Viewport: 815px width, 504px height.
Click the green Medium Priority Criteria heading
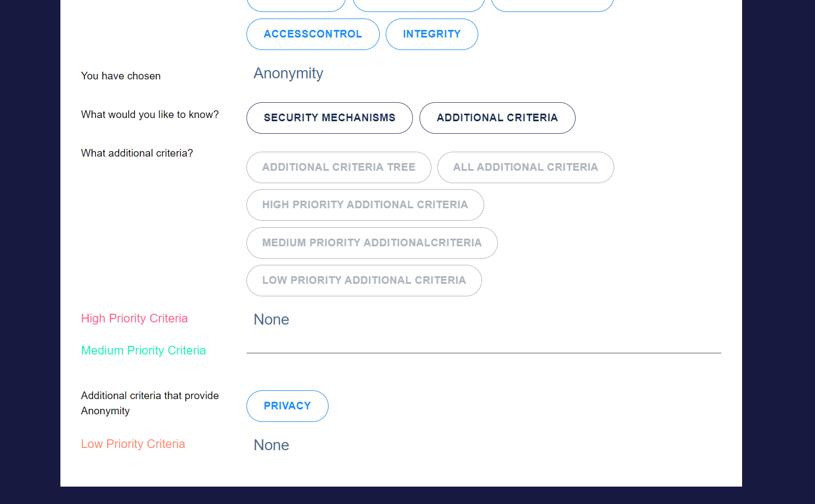pyautogui.click(x=144, y=351)
